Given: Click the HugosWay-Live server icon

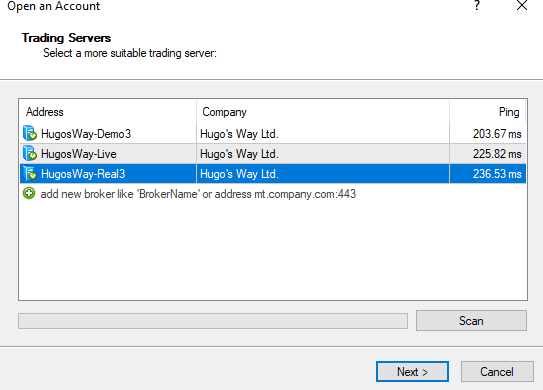Looking at the screenshot, I should 30,153.
